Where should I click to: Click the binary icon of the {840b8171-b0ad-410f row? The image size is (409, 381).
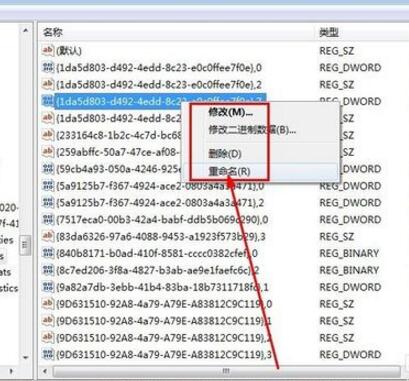(x=48, y=253)
